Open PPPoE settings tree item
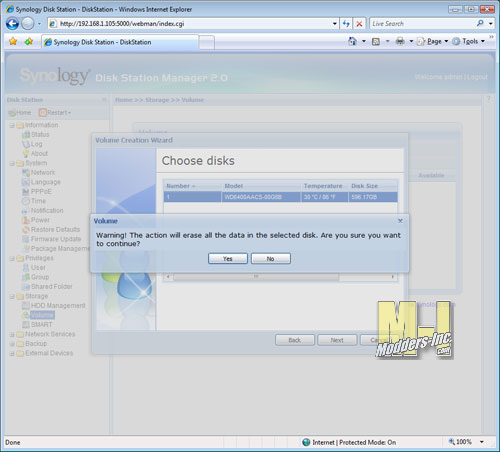The width and height of the screenshot is (500, 452). pos(37,192)
